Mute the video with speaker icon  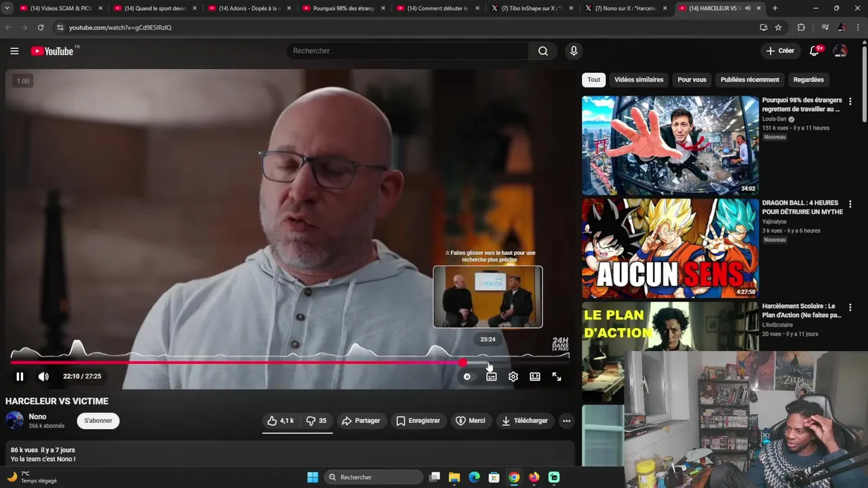[x=43, y=377]
